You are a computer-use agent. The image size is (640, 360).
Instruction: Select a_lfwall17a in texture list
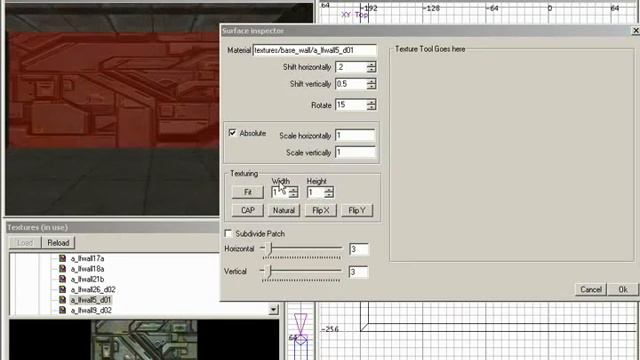[x=87, y=258]
